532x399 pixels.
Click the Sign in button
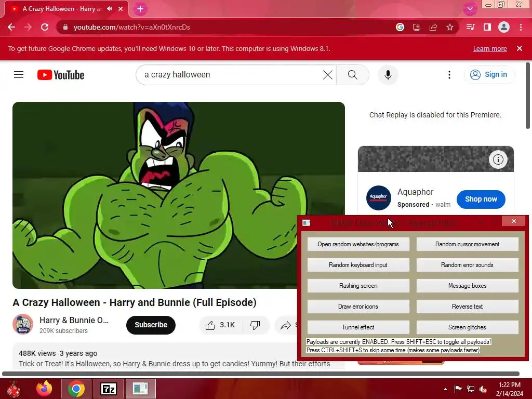tap(488, 75)
